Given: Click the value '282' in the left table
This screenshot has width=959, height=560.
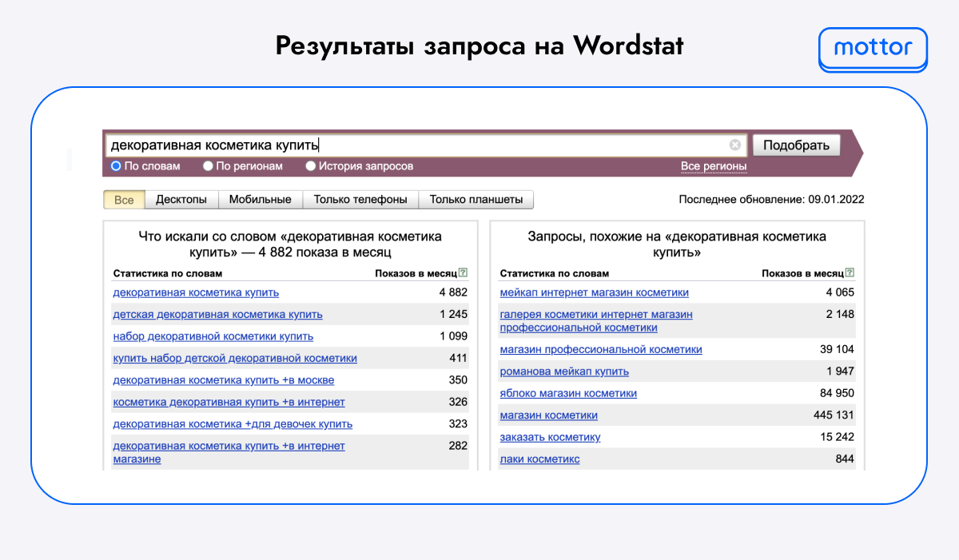Looking at the screenshot, I should [459, 446].
